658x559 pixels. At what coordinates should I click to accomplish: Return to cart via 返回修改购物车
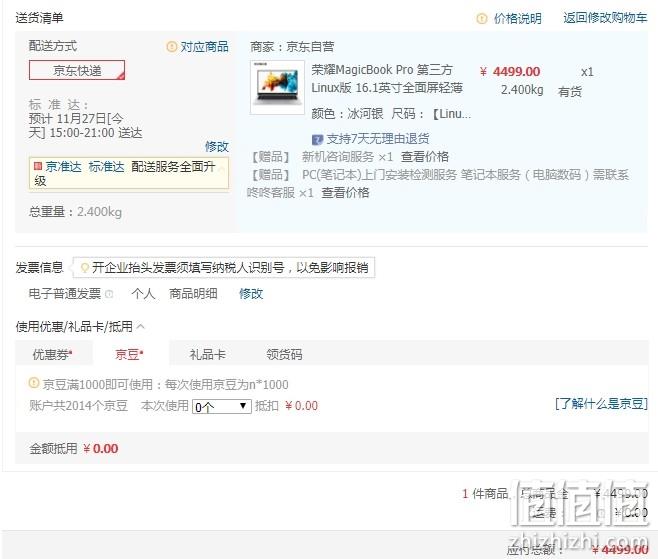click(605, 18)
